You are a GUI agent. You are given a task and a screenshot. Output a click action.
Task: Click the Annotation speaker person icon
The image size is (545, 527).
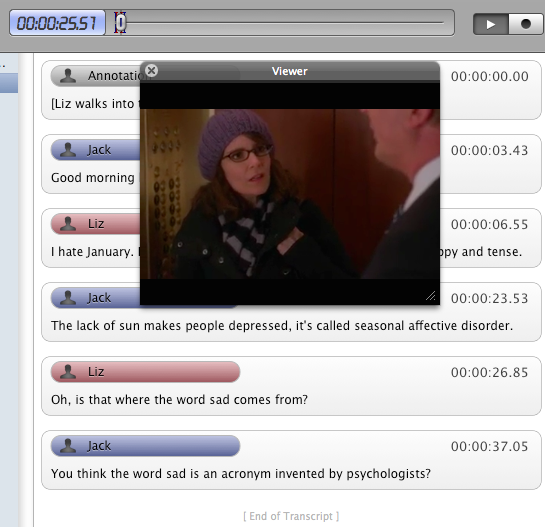point(68,75)
